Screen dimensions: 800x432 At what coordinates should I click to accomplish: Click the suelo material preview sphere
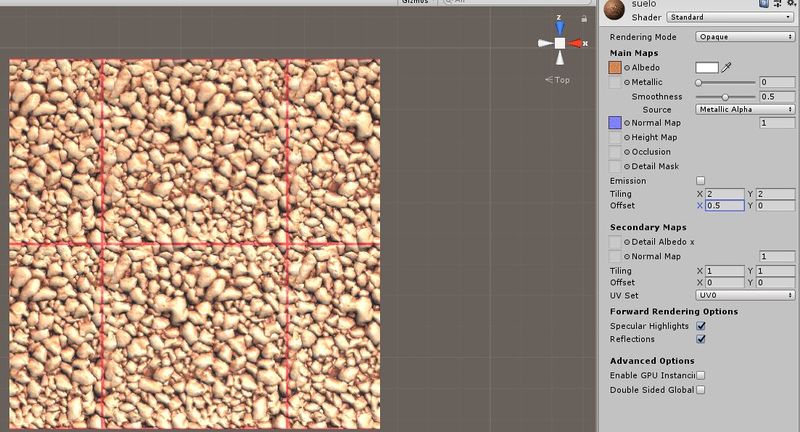tap(614, 10)
